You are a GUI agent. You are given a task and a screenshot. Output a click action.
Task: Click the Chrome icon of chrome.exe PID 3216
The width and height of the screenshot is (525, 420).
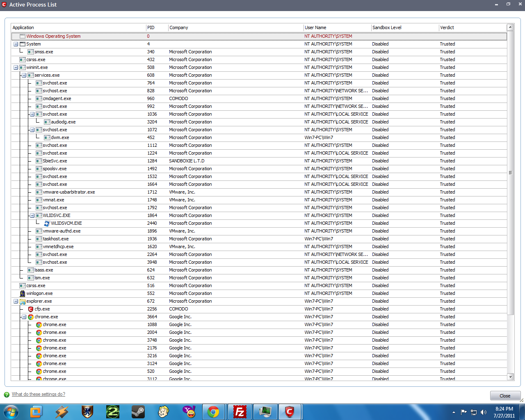pyautogui.click(x=39, y=356)
